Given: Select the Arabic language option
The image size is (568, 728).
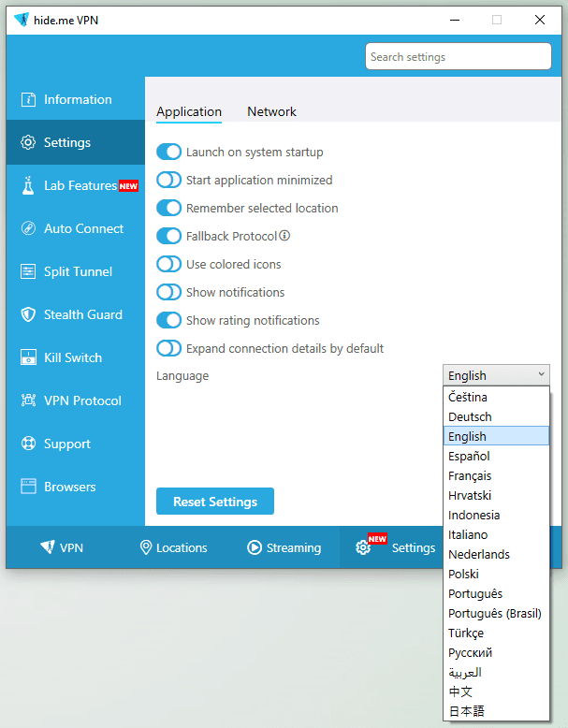Looking at the screenshot, I should pos(496,672).
